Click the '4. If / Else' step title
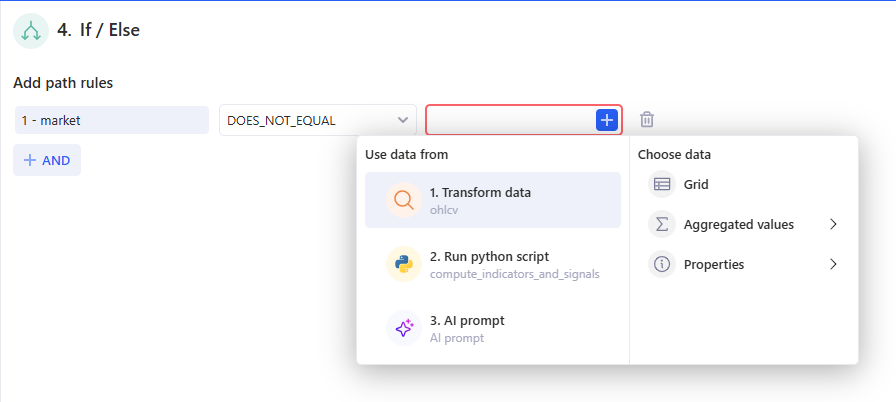This screenshot has height=402, width=896. (98, 30)
